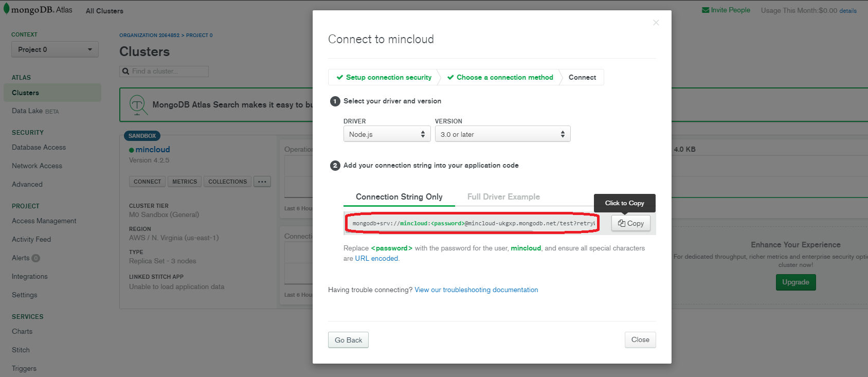Click the MongoDB Atlas leaf logo
The image size is (868, 377).
coord(6,9)
